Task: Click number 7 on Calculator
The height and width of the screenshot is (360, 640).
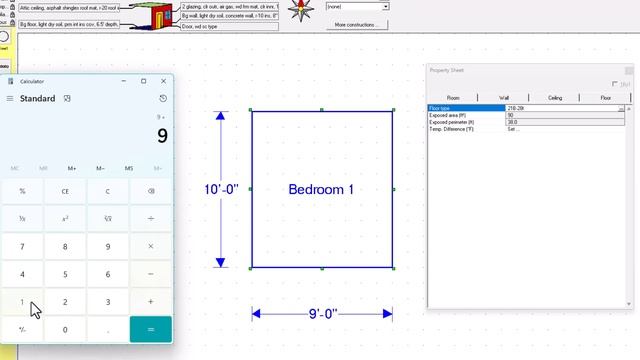Action: pyautogui.click(x=22, y=246)
